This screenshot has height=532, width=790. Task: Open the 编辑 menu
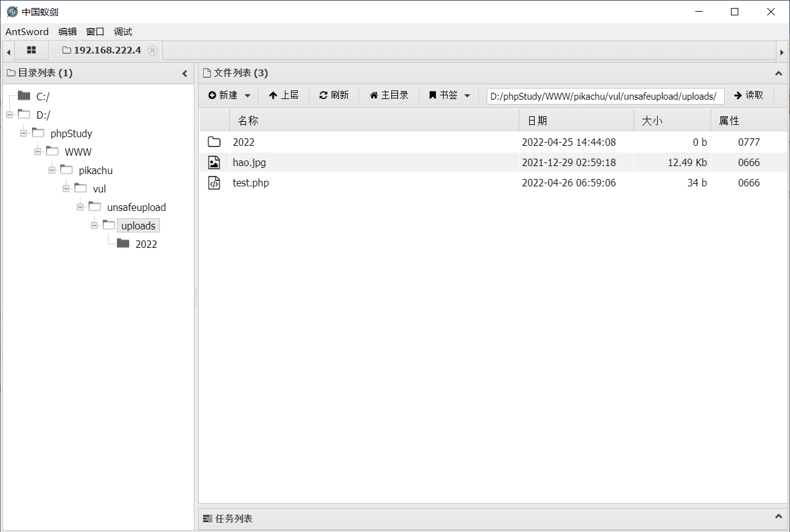pos(67,31)
